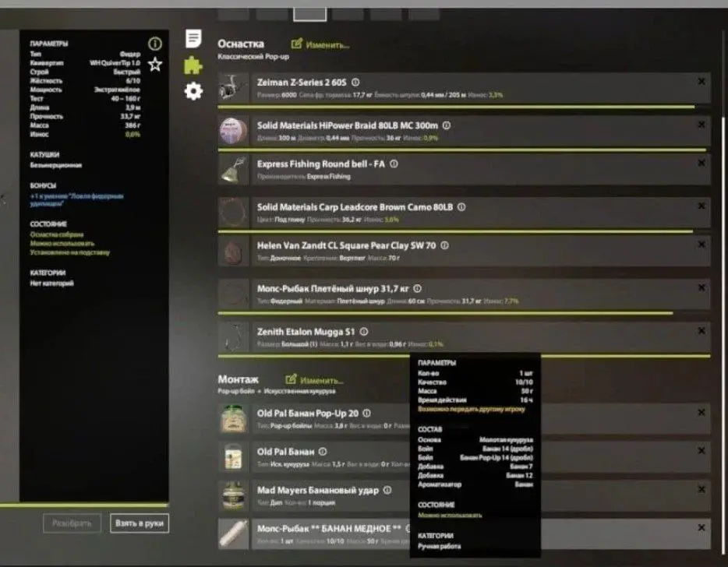Click the Разобрать button
This screenshot has height=567, width=728.
coord(72,523)
